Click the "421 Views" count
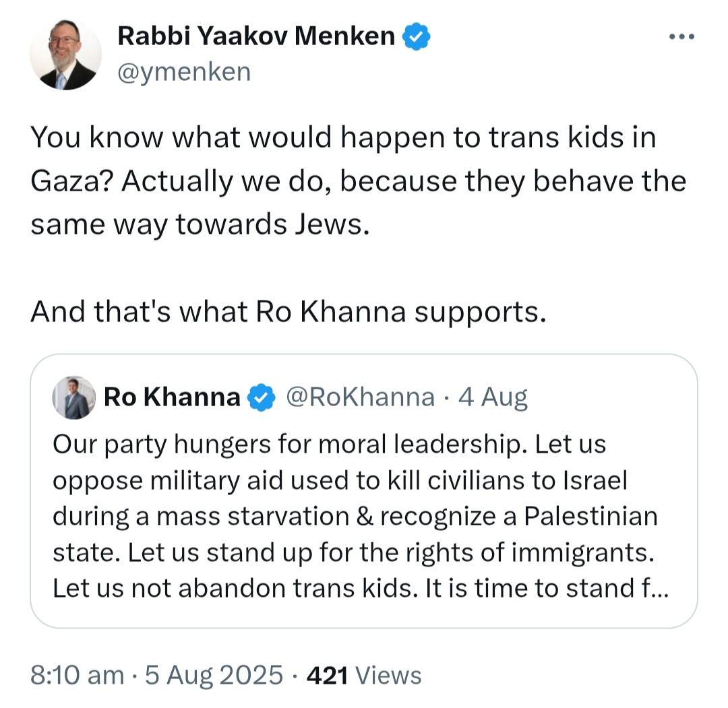This screenshot has width=728, height=708. [364, 675]
